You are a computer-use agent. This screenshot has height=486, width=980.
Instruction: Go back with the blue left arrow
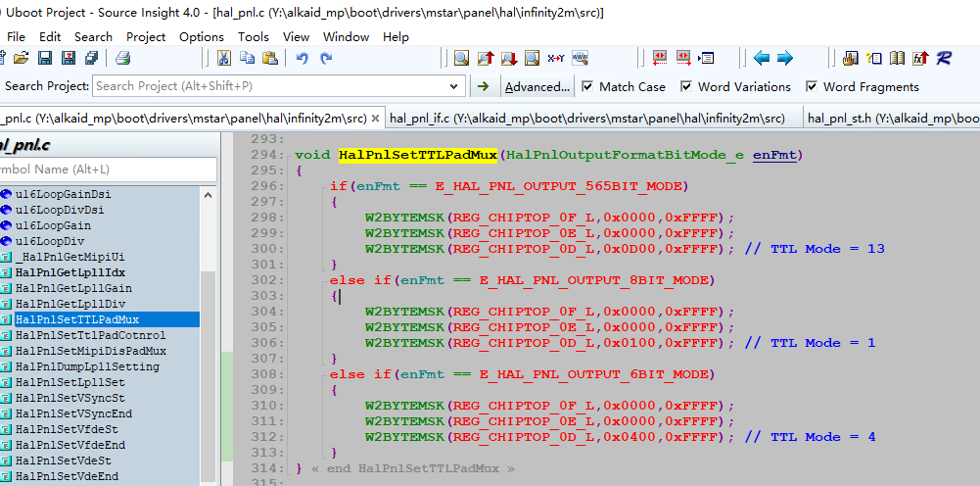[x=760, y=59]
